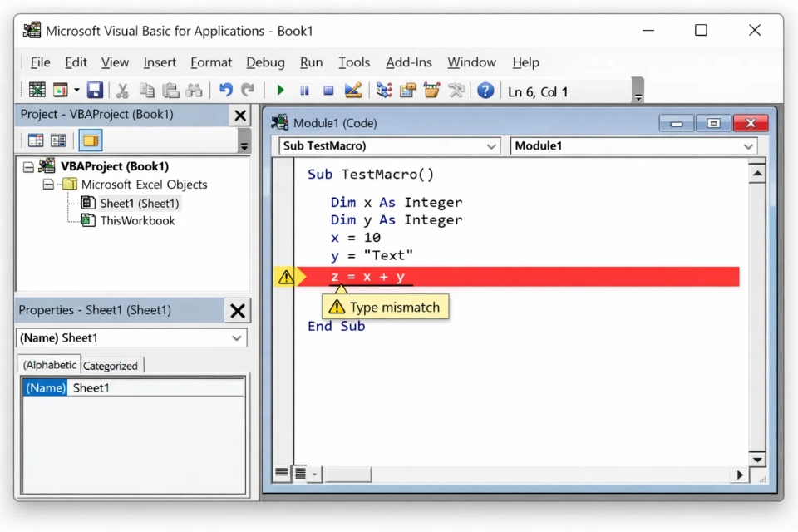Viewport: 798px width, 532px height.
Task: Select the Alphabetic properties tab
Action: click(48, 364)
